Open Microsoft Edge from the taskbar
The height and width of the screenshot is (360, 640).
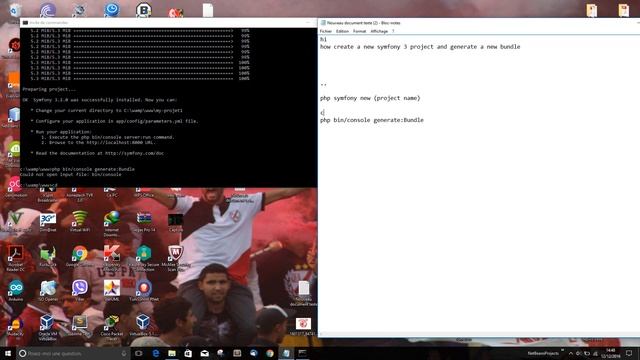point(156,353)
